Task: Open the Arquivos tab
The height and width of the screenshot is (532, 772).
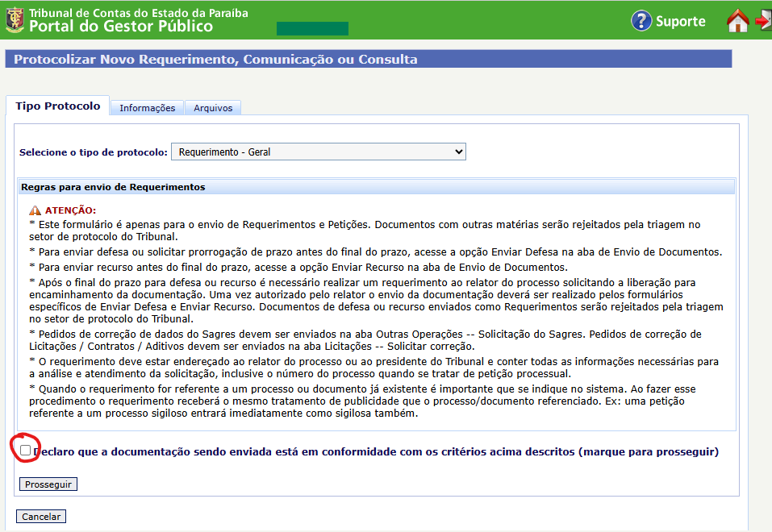Action: pyautogui.click(x=213, y=108)
